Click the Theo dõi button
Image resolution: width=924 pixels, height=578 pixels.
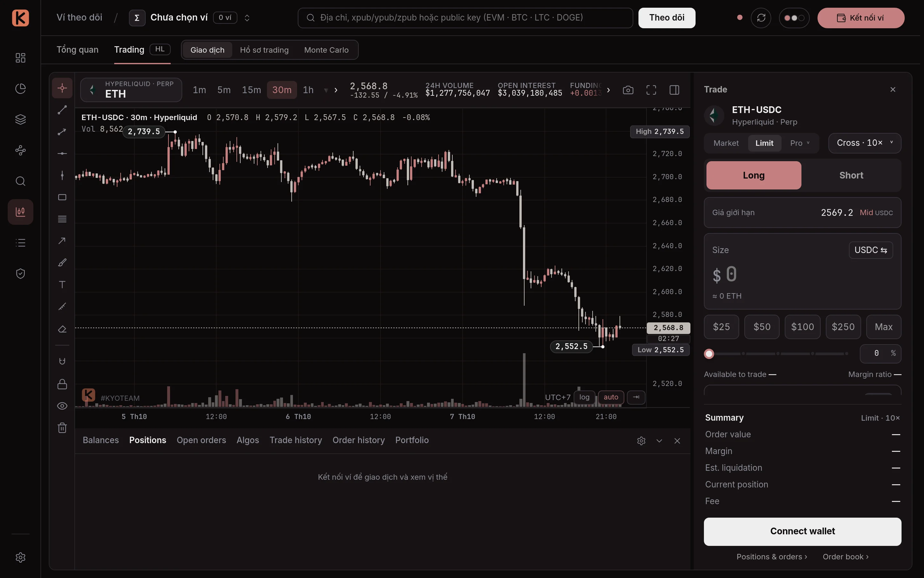tap(667, 18)
